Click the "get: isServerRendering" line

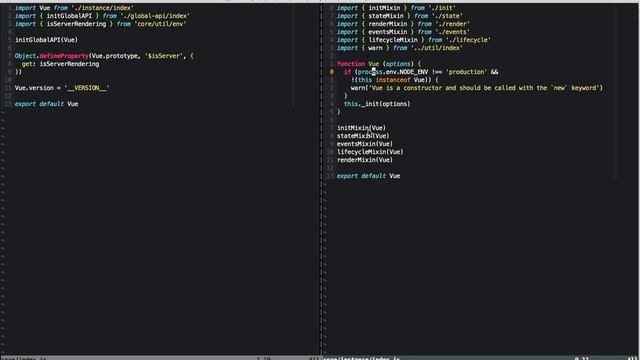coord(60,64)
